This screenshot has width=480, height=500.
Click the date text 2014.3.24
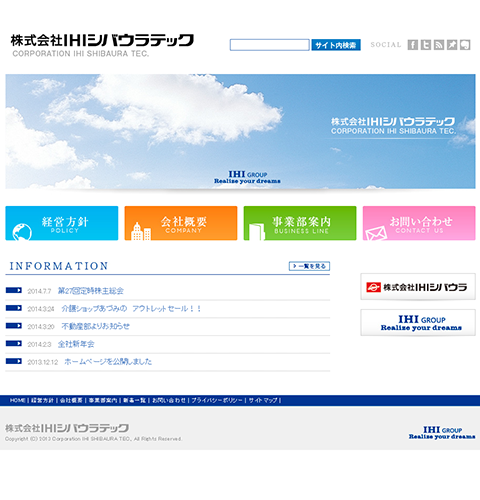point(41,309)
